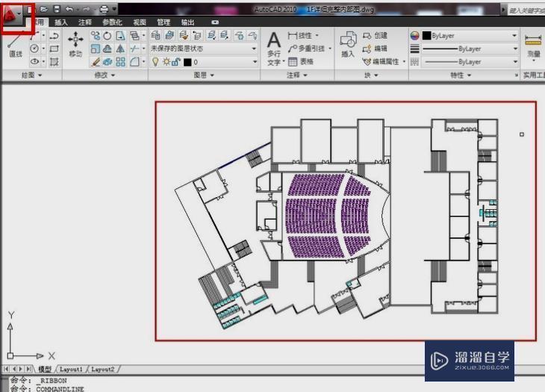Select the Rotate tool in Modify panel
The width and height of the screenshot is (545, 392).
coord(108,35)
